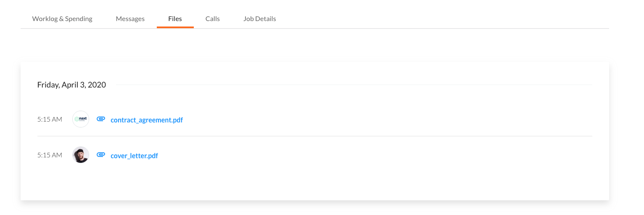The width and height of the screenshot is (644, 215).
Task: Click the 5:15 AM timestamp for contract_agreement.pdf
Action: tap(50, 119)
